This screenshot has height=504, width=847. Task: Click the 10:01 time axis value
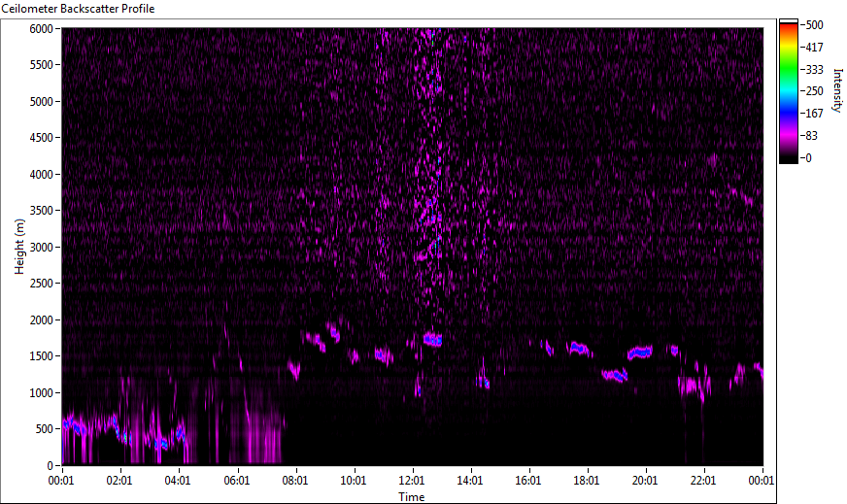coord(354,481)
